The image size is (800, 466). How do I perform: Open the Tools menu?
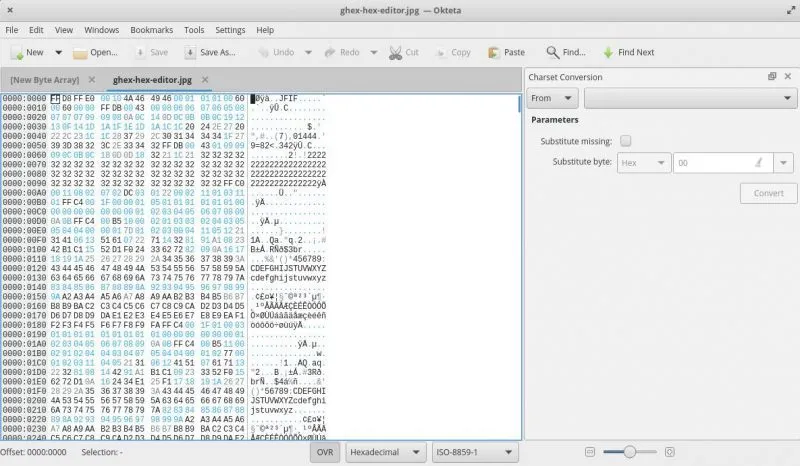click(x=194, y=30)
